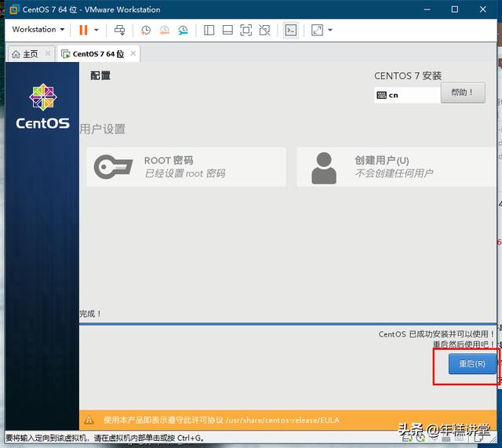Maximize the VMware Workstation window
This screenshot has height=448, width=502.
455,9
